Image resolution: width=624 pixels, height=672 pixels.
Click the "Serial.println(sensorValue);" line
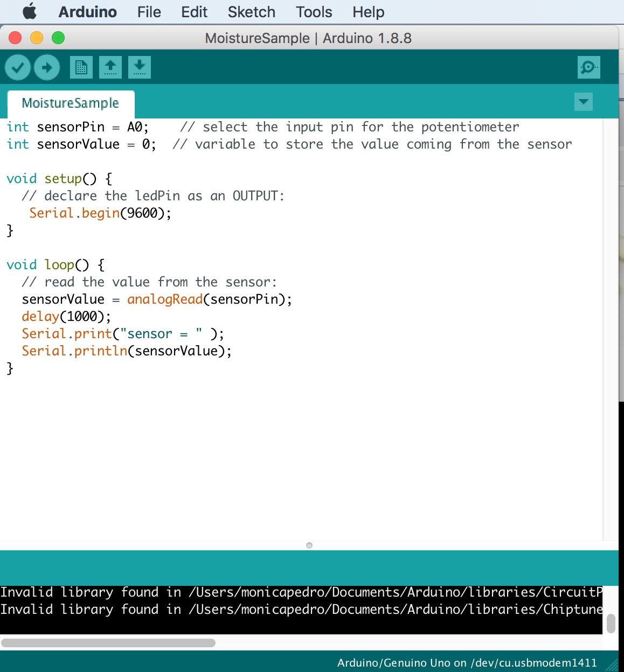click(x=127, y=351)
